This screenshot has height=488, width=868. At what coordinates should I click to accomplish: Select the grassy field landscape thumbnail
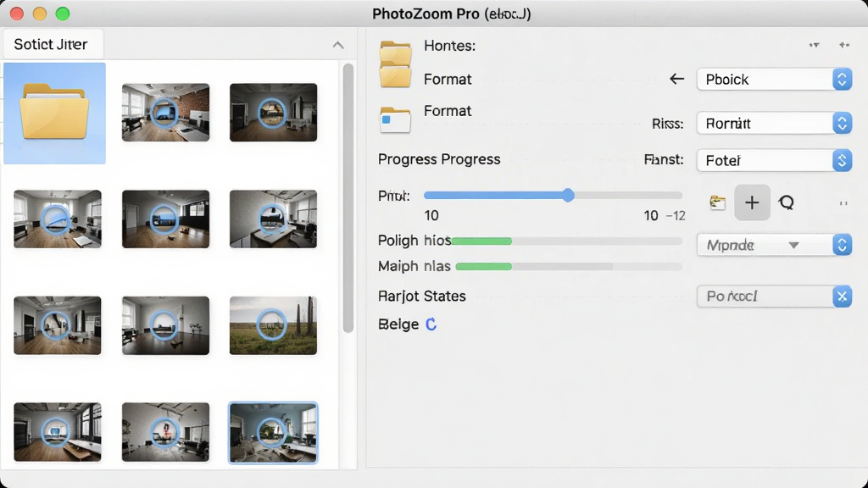tap(274, 325)
